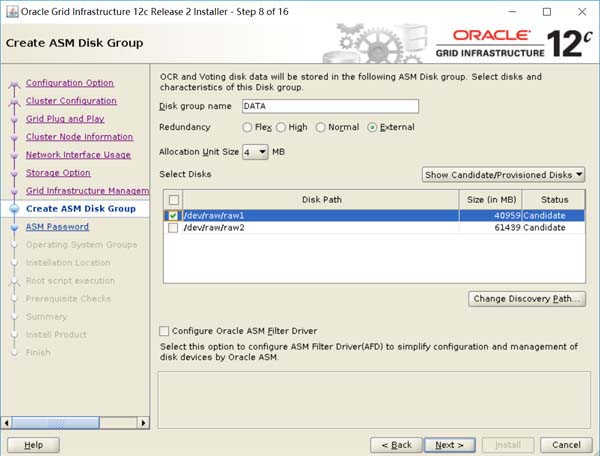Screen dimensions: 600x456
Task: Go to ASM Password step
Action: 57,227
